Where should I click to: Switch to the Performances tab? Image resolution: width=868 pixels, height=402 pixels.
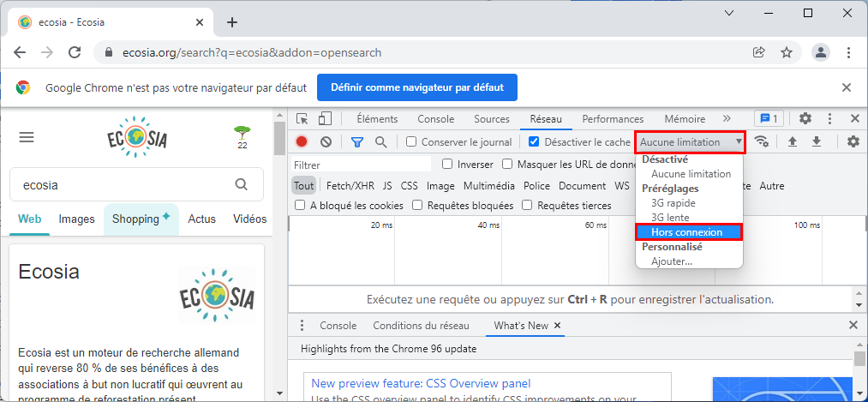click(613, 119)
